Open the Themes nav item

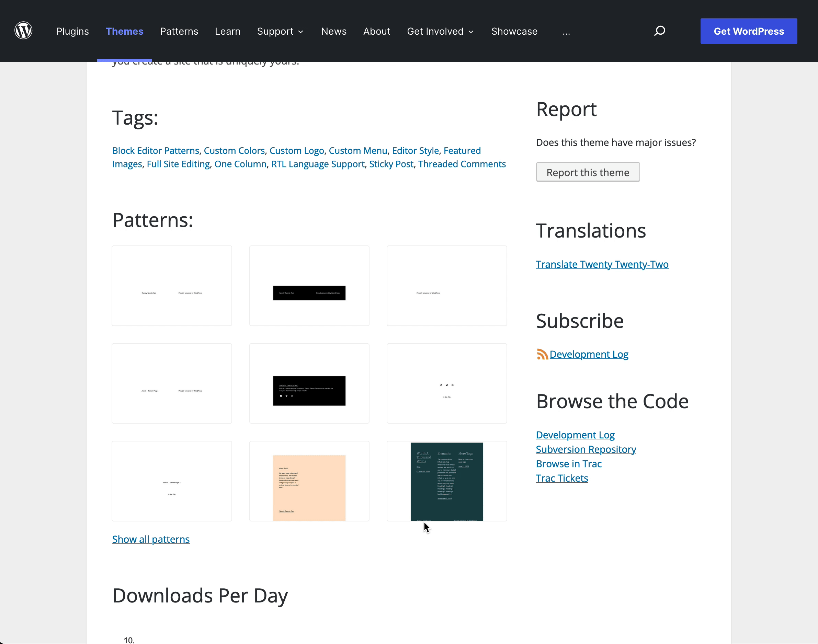[124, 31]
